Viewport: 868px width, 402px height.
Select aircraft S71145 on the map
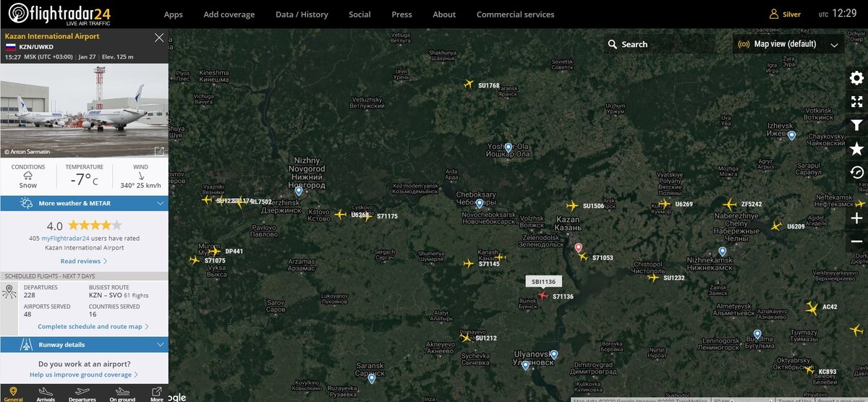click(468, 263)
